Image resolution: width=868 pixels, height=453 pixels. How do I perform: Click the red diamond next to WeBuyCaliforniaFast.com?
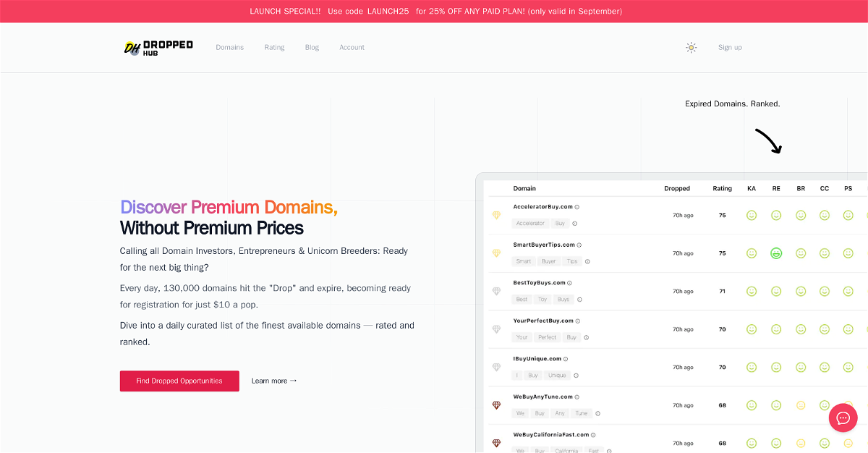[x=496, y=444]
